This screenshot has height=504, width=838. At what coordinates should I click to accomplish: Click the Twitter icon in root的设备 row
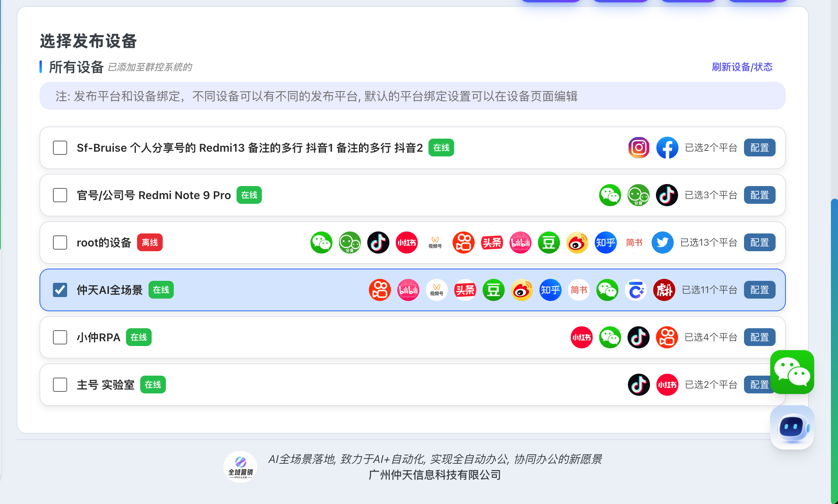[662, 243]
